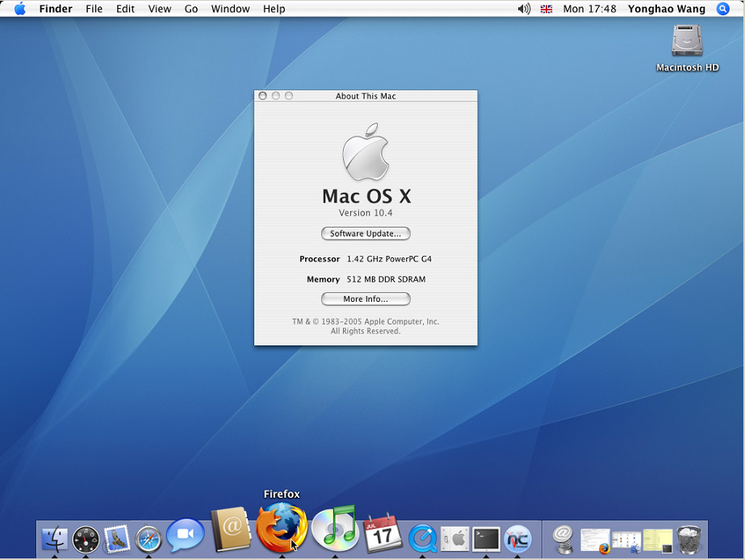Open iTunes from the Dock
The image size is (745, 560).
point(335,529)
